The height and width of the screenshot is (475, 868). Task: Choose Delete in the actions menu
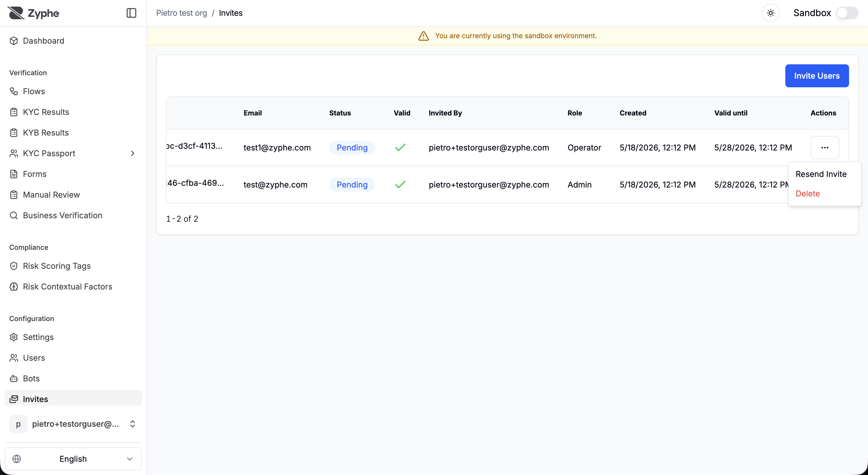[x=808, y=194]
